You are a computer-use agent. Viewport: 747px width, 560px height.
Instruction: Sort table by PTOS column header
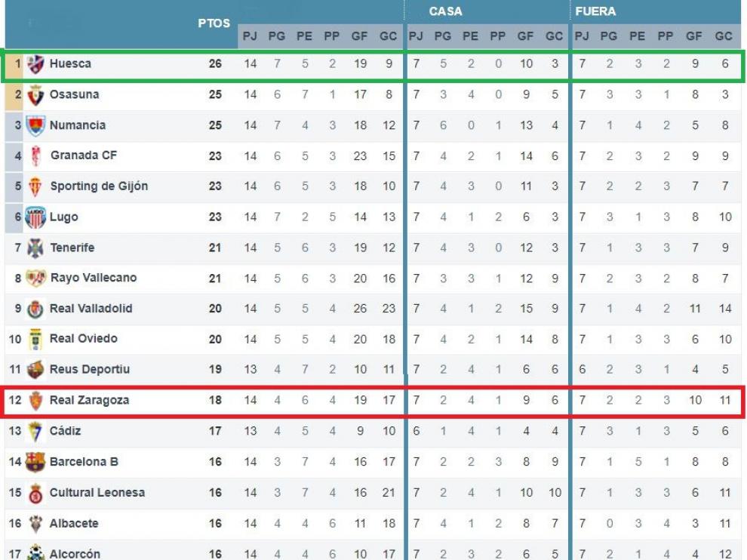(x=214, y=23)
